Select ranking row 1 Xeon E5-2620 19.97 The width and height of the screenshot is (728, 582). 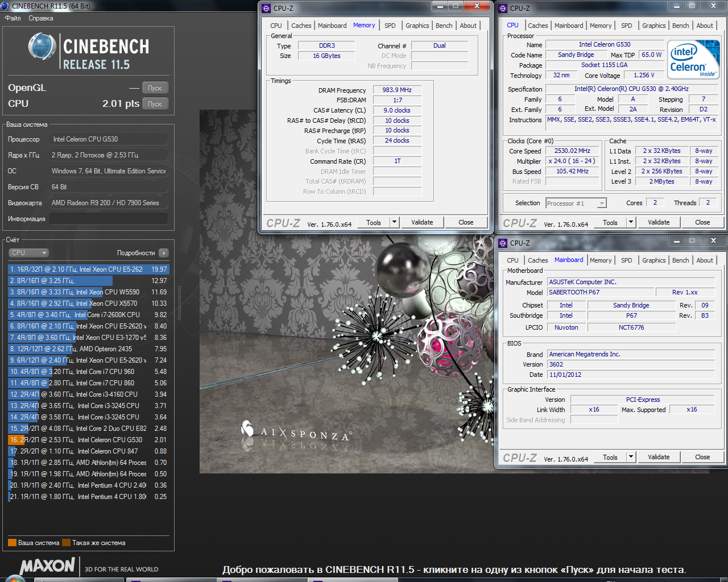[x=88, y=269]
